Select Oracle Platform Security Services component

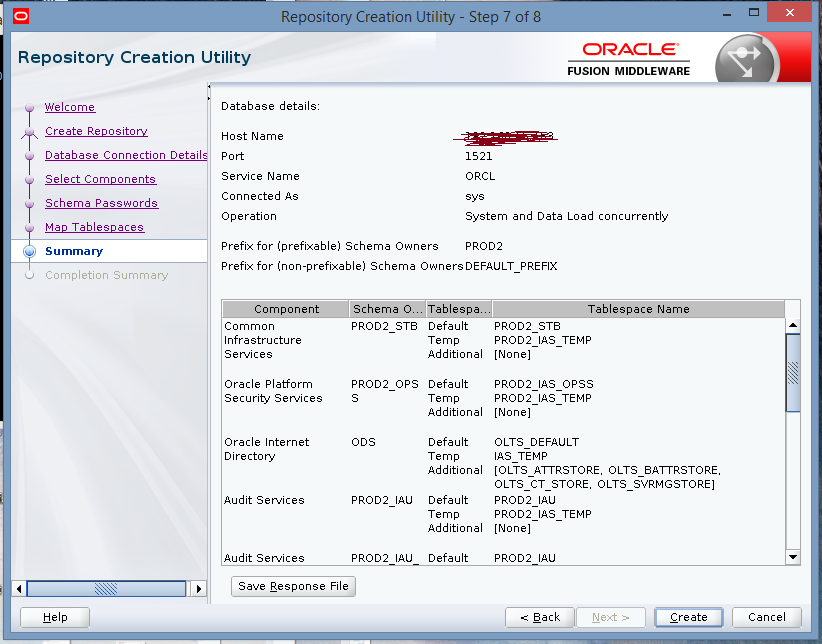click(x=273, y=391)
